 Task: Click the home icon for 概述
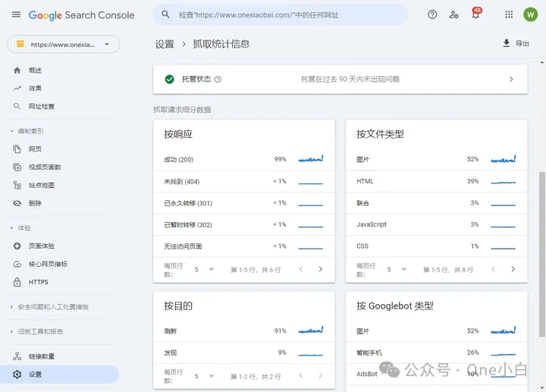pos(17,71)
